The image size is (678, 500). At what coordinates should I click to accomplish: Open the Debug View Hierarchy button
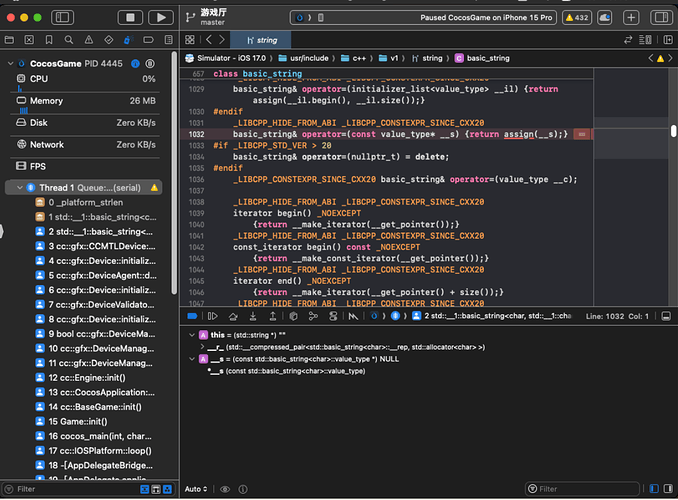click(293, 316)
